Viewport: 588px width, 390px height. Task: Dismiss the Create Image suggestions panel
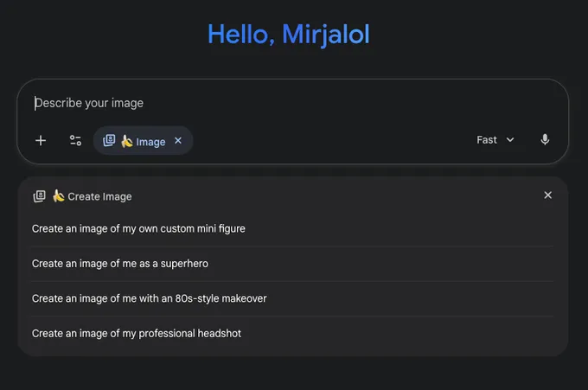[x=547, y=195]
